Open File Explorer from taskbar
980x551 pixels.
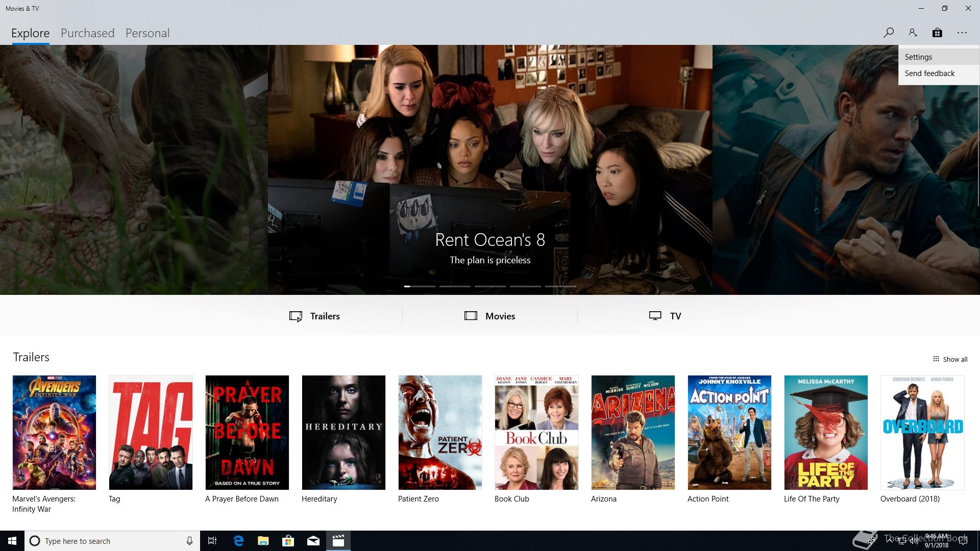click(x=263, y=541)
